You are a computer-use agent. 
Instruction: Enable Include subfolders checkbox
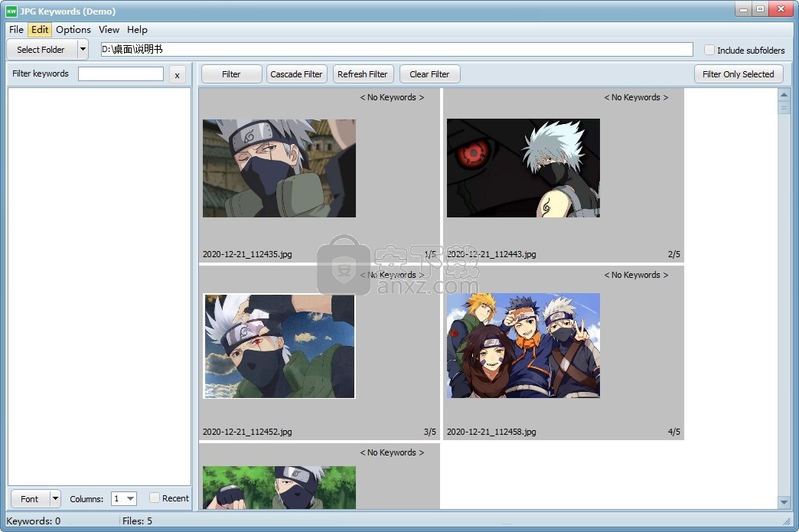click(x=709, y=50)
